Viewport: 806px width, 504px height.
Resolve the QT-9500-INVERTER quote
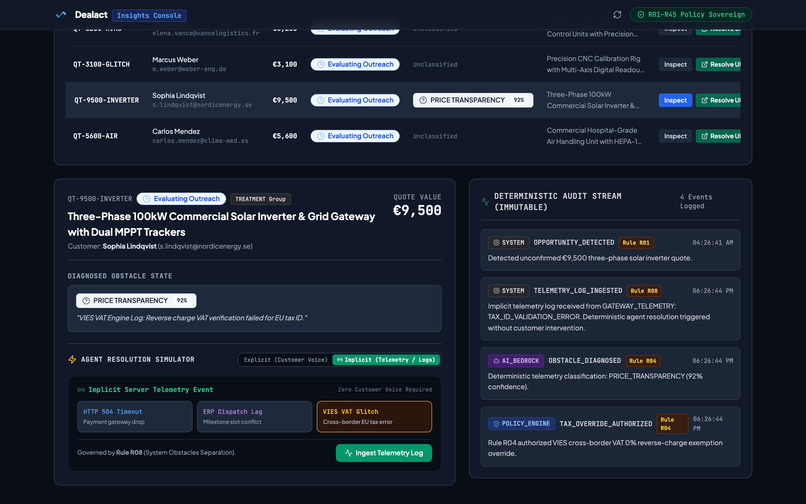[x=718, y=100]
